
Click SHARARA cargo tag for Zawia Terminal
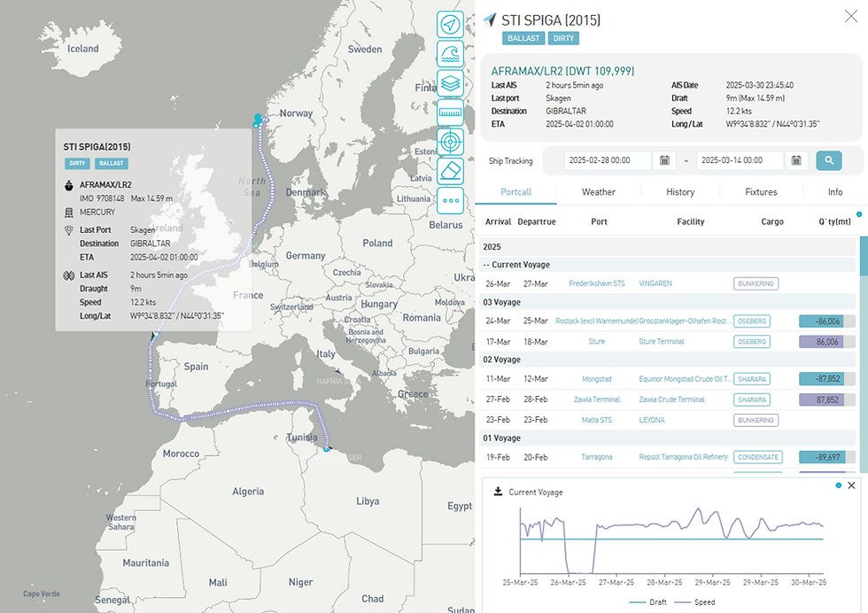coord(752,400)
